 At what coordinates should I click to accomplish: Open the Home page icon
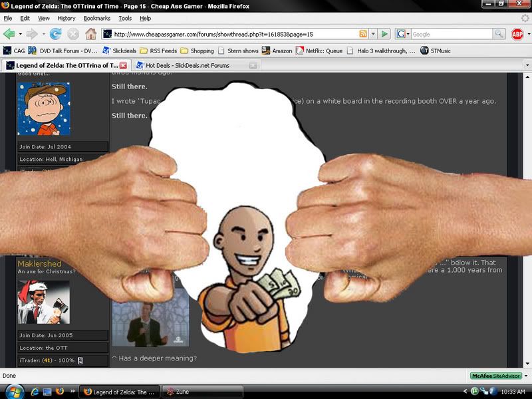pyautogui.click(x=90, y=34)
